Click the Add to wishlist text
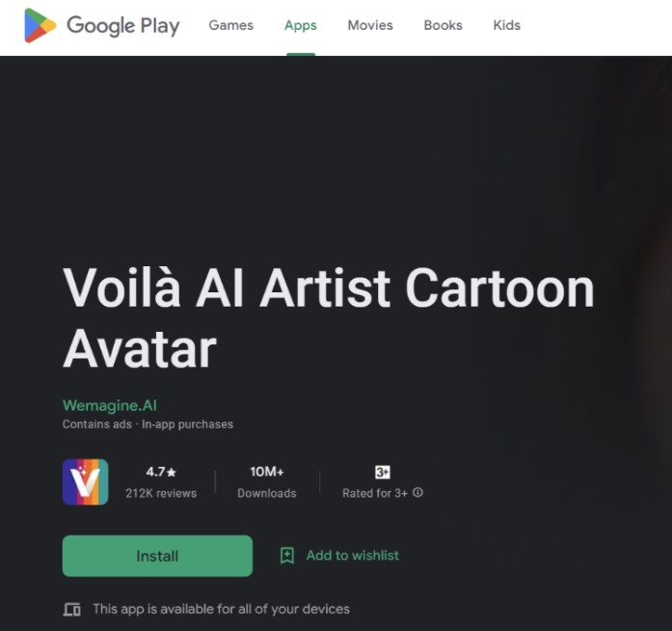 pos(352,556)
